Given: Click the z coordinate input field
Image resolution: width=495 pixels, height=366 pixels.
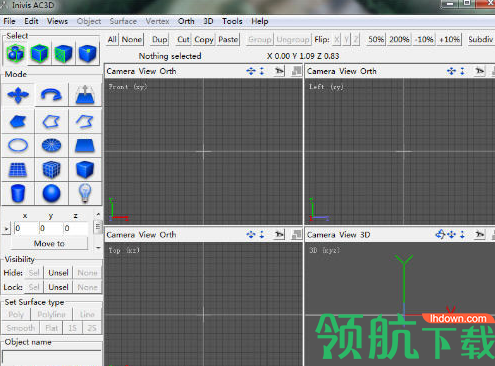Looking at the screenshot, I should coord(76,228).
